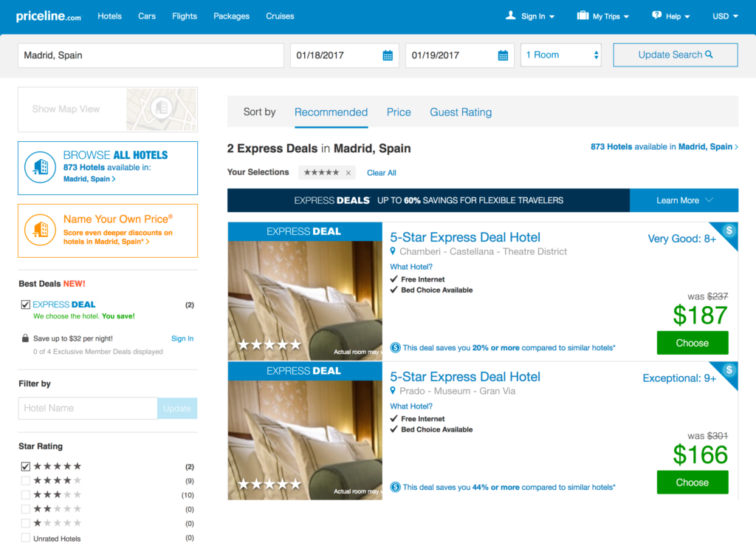Check the 3-star rating checkbox

[x=26, y=494]
